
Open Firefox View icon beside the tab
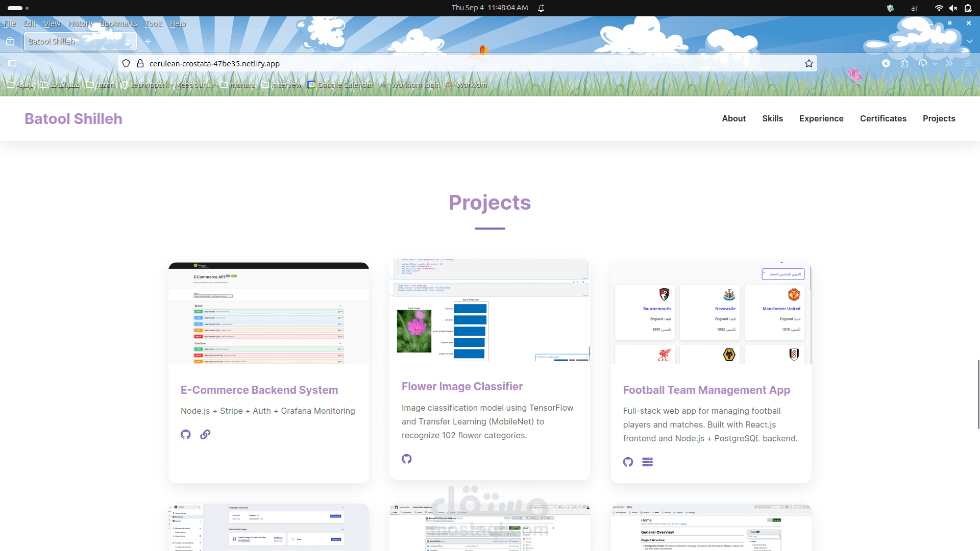click(x=10, y=41)
